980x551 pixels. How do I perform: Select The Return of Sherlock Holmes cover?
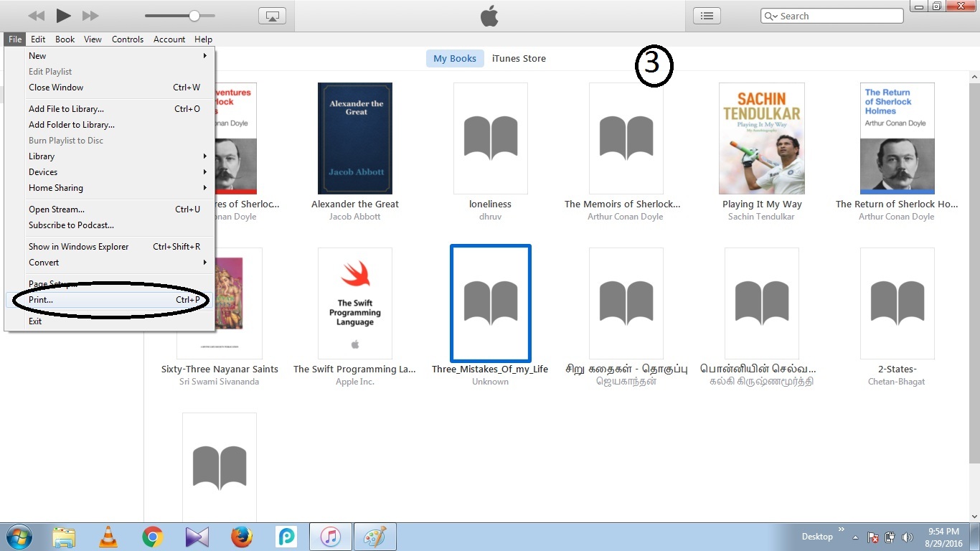click(x=897, y=138)
